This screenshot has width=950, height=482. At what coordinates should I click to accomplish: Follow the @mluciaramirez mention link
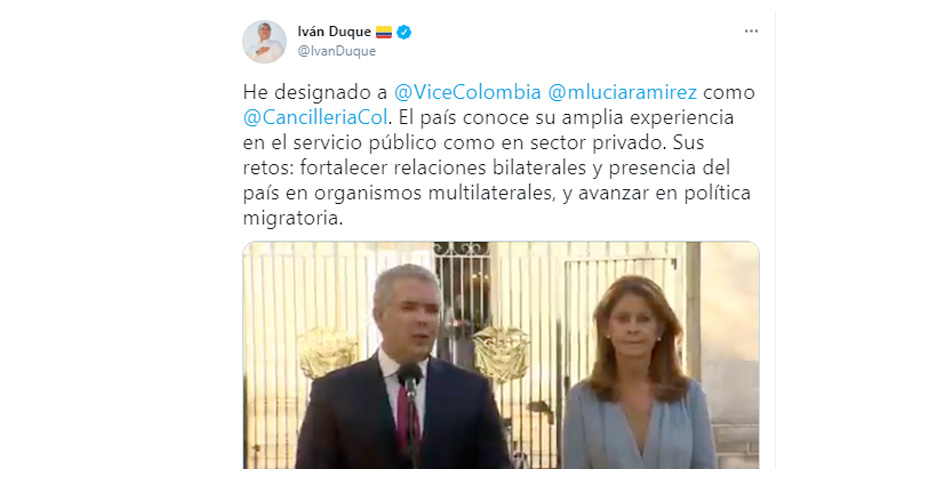click(622, 92)
